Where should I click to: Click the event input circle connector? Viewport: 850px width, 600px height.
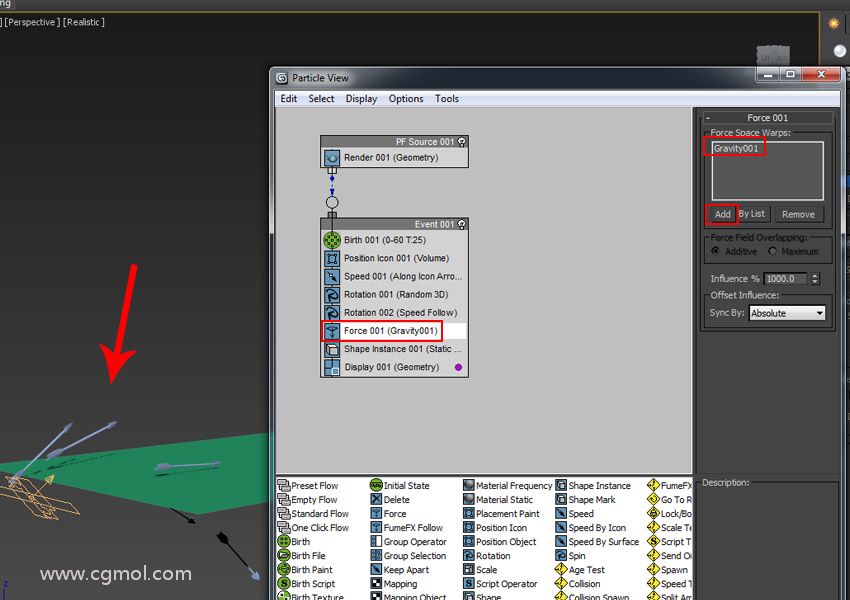pos(332,203)
